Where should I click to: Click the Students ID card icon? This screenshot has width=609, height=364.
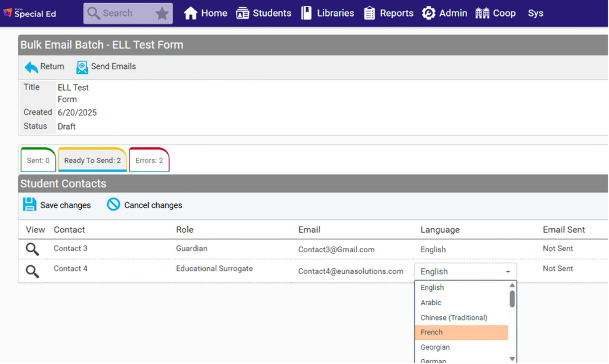coord(242,13)
